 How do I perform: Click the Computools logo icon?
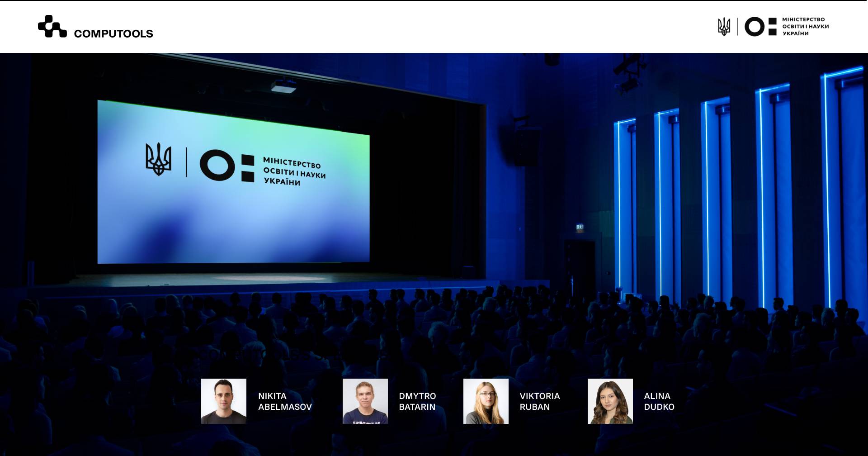52,26
